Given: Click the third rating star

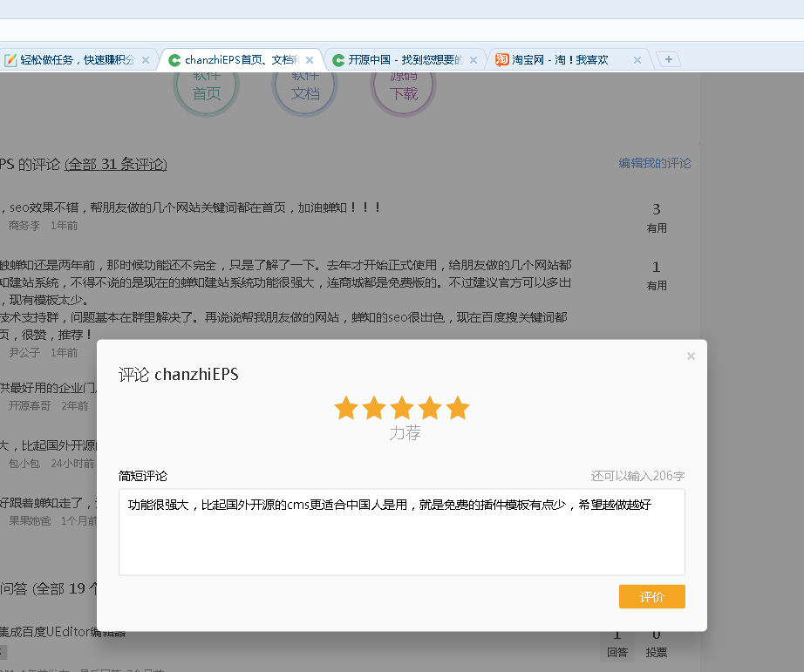Looking at the screenshot, I should pos(402,408).
